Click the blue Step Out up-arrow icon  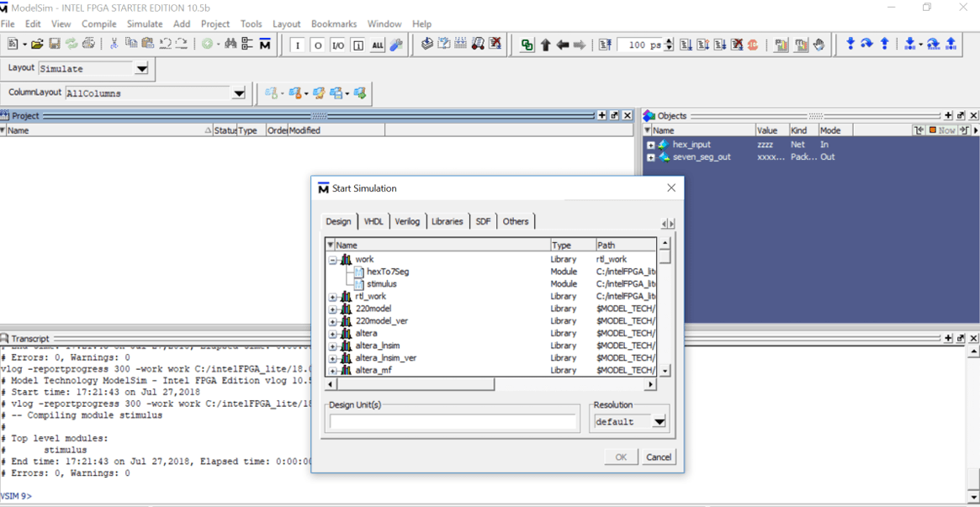(x=884, y=44)
